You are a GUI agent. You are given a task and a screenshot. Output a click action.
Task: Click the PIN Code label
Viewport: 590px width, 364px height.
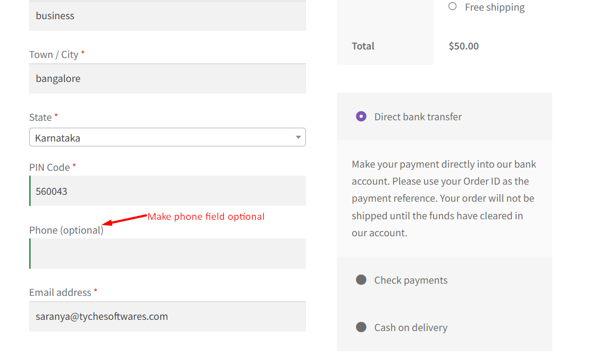(x=49, y=167)
